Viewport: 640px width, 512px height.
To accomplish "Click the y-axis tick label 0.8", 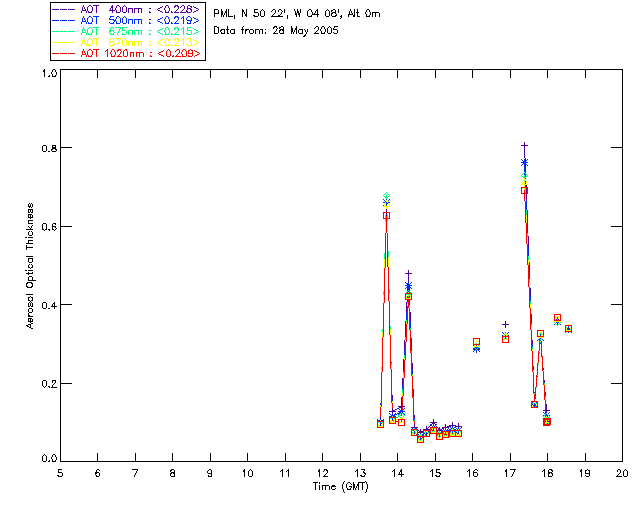I will click(x=49, y=148).
